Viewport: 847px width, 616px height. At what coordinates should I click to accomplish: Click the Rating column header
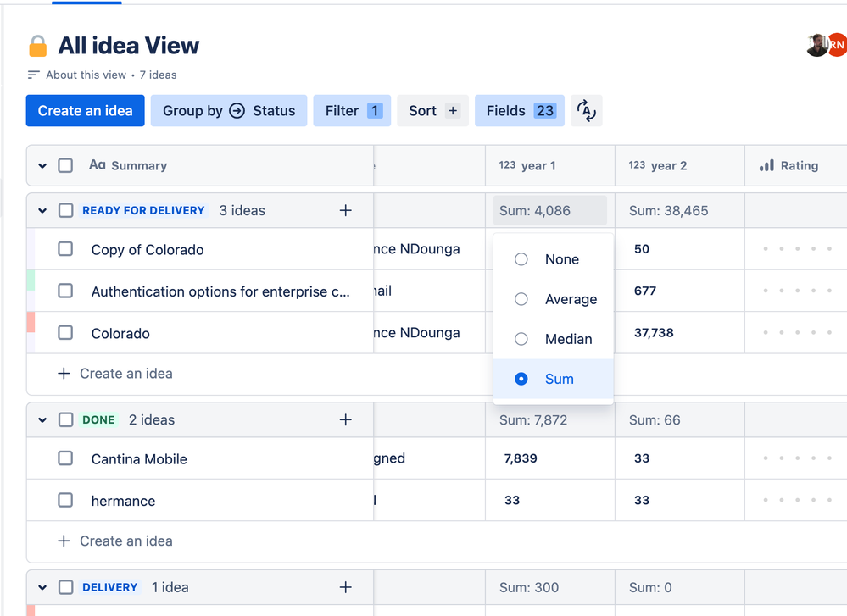(x=795, y=165)
